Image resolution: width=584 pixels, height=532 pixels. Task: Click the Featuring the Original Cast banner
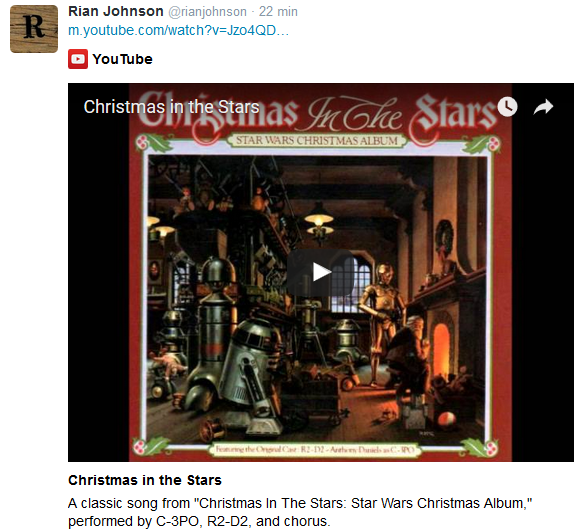(315, 449)
